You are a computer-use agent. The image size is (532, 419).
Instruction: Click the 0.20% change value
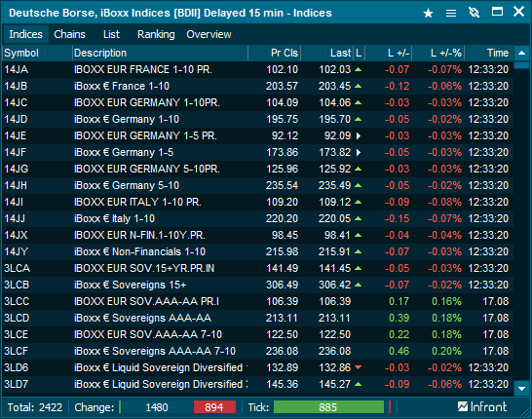[x=446, y=351]
